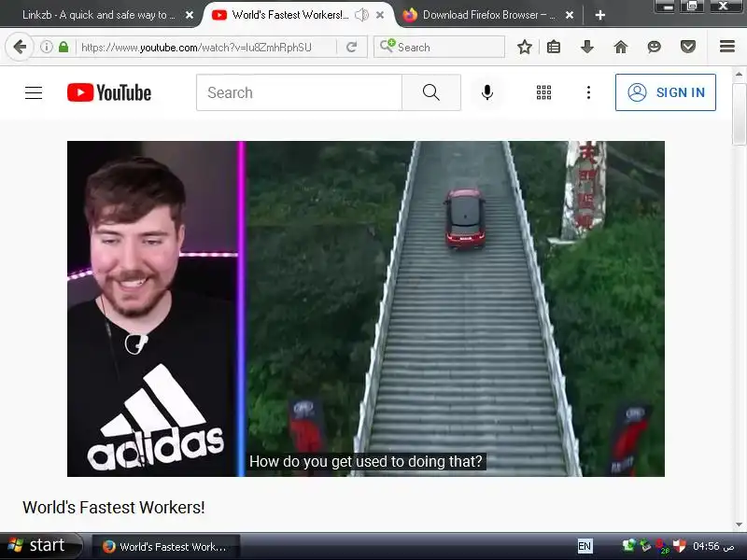Mute the World's Fastest Workers tab audio

361,15
